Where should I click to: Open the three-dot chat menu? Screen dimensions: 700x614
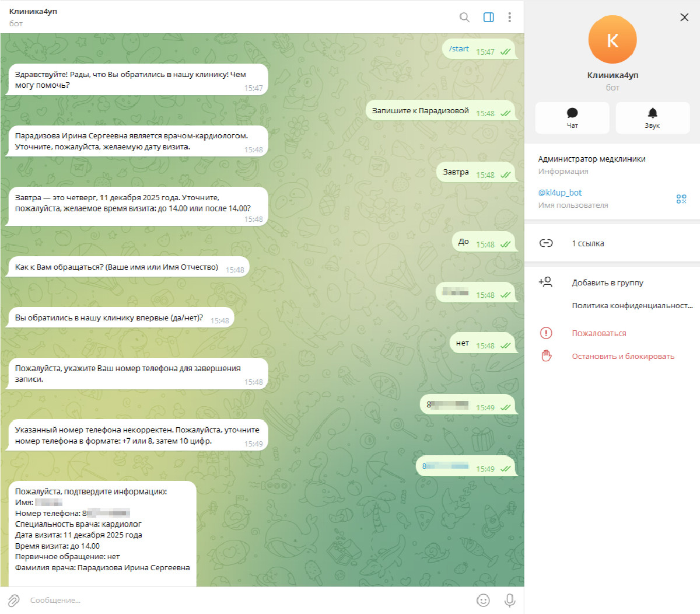pyautogui.click(x=509, y=17)
